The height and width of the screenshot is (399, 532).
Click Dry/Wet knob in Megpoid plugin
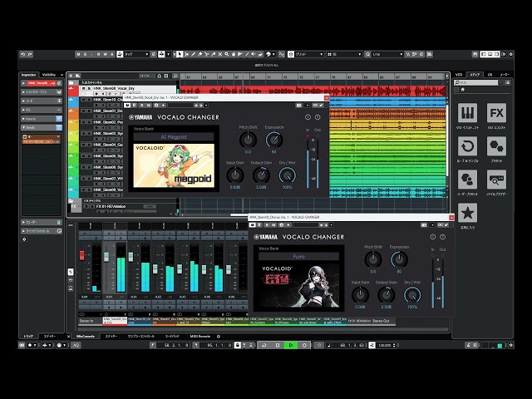(288, 175)
